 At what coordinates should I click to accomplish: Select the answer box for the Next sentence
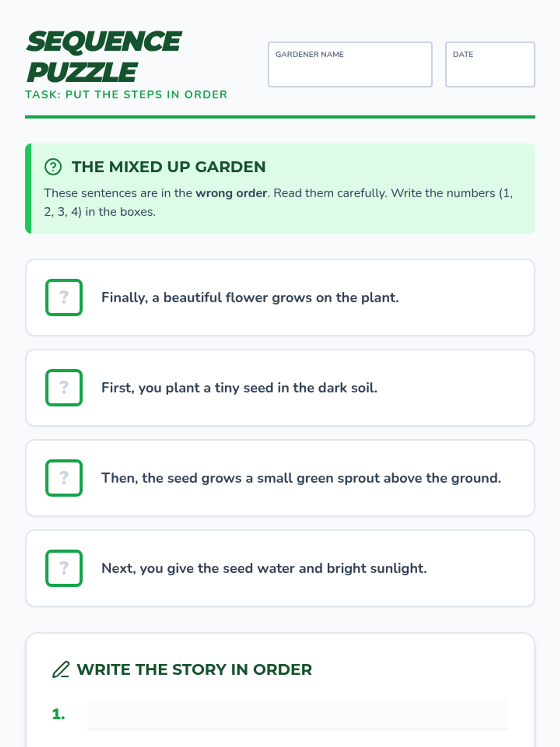click(64, 568)
